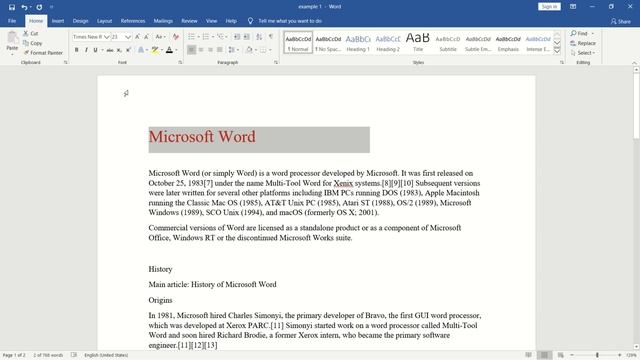Expand the Styles gallery More arrow
The image size is (640, 360).
click(x=557, y=51)
